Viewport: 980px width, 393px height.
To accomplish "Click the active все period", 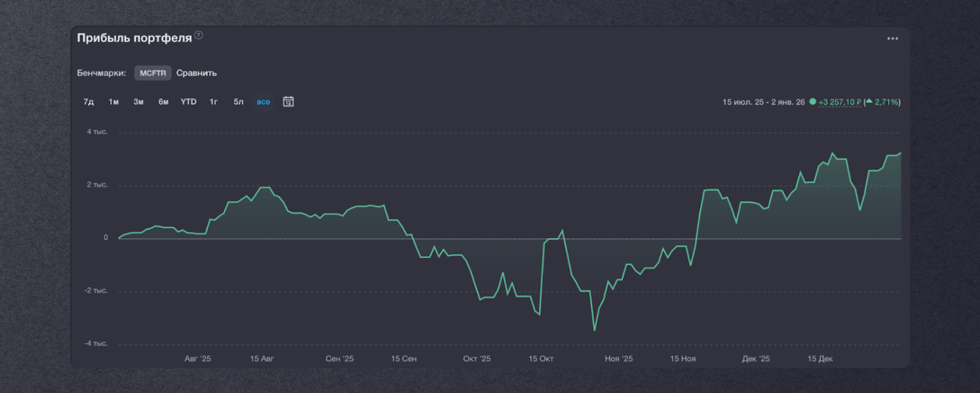I will tap(263, 102).
